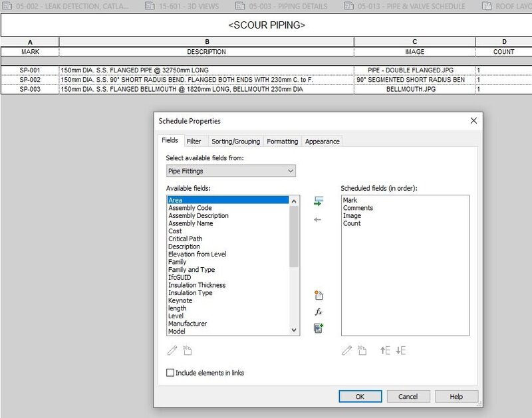Switch to the Sorting/Grouping tab
This screenshot has width=532, height=418.
coord(237,141)
